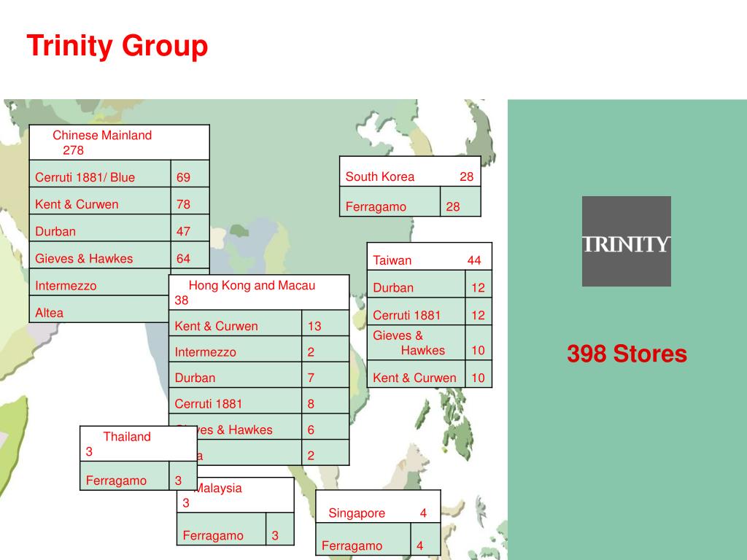Select Cerruti 1881 in Hong Kong table

(x=236, y=400)
